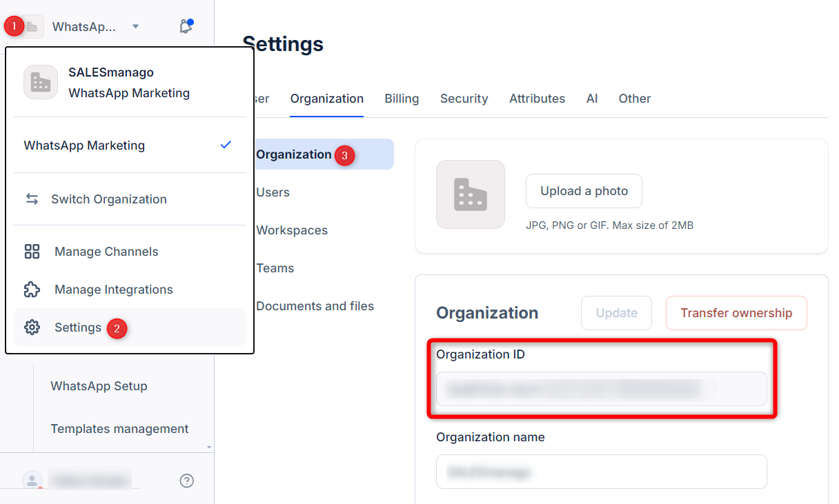Click the 'Organization name' label
839x504 pixels.
[x=491, y=437]
